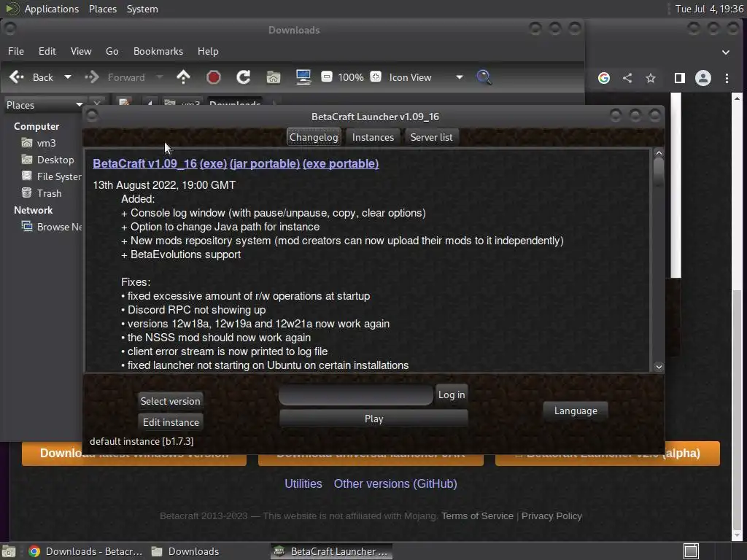The height and width of the screenshot is (560, 747).
Task: Open Other versions (GitHub) link
Action: coord(395,484)
